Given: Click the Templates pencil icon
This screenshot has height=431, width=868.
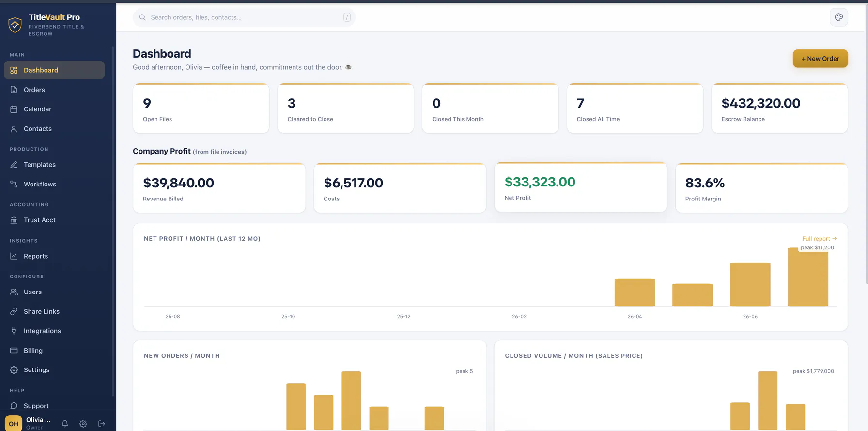Looking at the screenshot, I should coord(14,165).
